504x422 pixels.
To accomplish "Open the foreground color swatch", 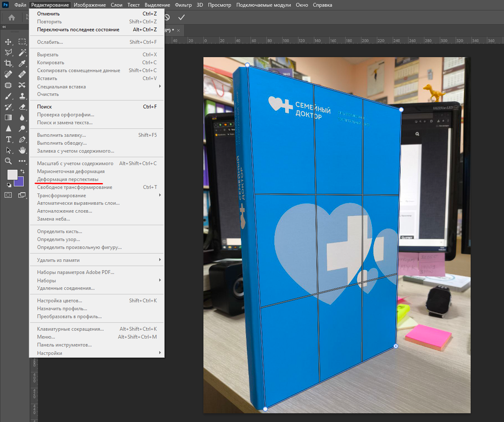I will [12, 174].
